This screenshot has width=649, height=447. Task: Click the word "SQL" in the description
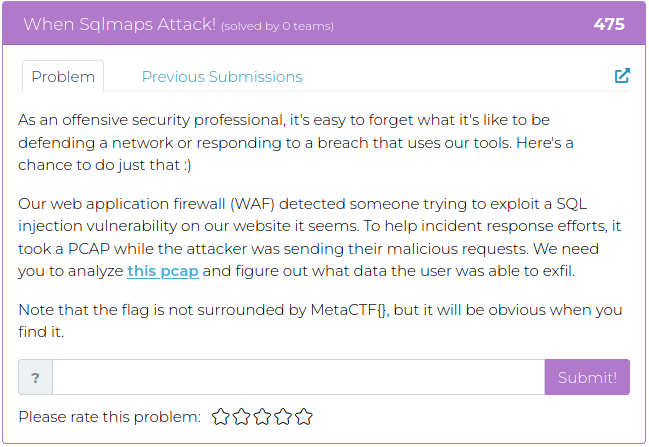click(572, 204)
